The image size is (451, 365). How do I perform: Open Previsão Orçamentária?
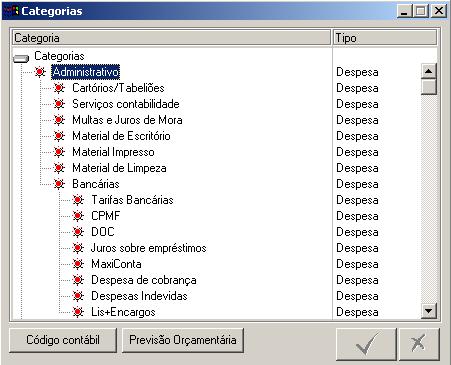click(x=183, y=340)
